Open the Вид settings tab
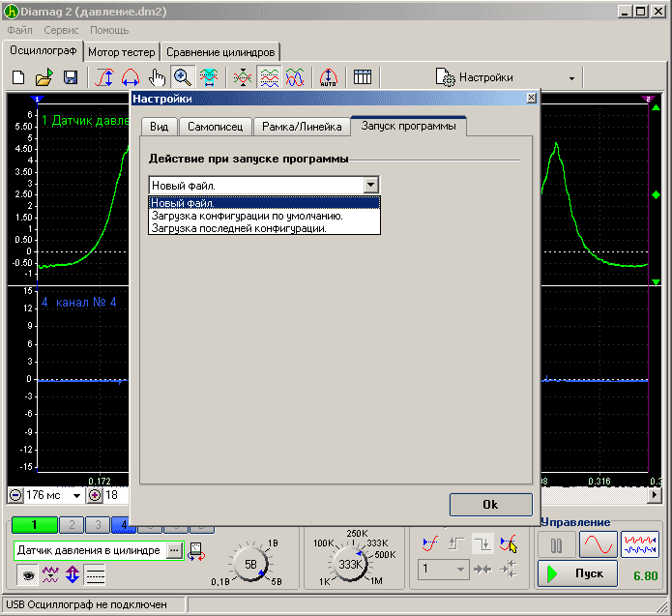This screenshot has height=616, width=672. click(159, 127)
